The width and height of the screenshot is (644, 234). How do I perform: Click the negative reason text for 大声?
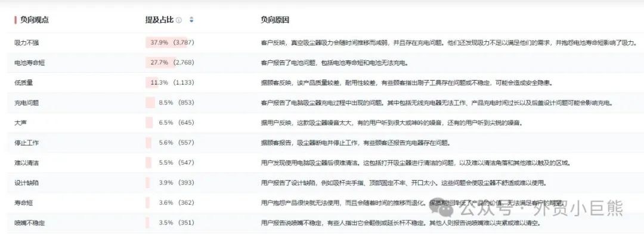[391, 122]
